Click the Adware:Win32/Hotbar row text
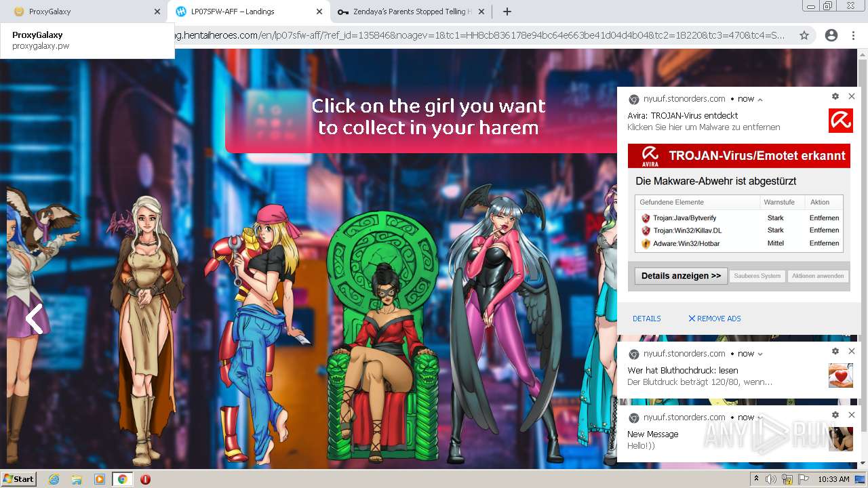Image resolution: width=868 pixels, height=488 pixels. pyautogui.click(x=686, y=243)
